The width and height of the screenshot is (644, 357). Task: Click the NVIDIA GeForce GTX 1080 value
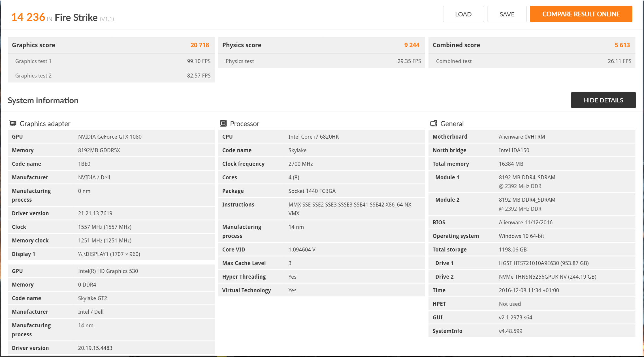tap(110, 137)
